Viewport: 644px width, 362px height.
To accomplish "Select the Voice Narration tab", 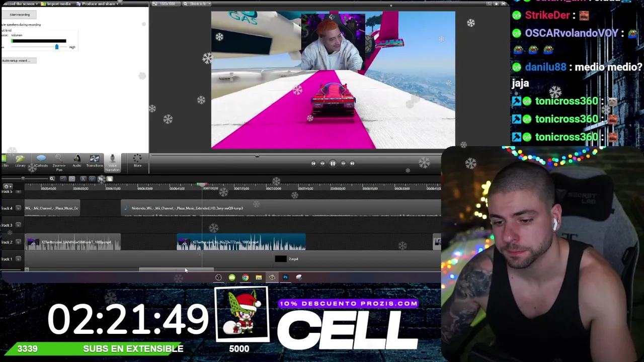I will click(x=112, y=163).
